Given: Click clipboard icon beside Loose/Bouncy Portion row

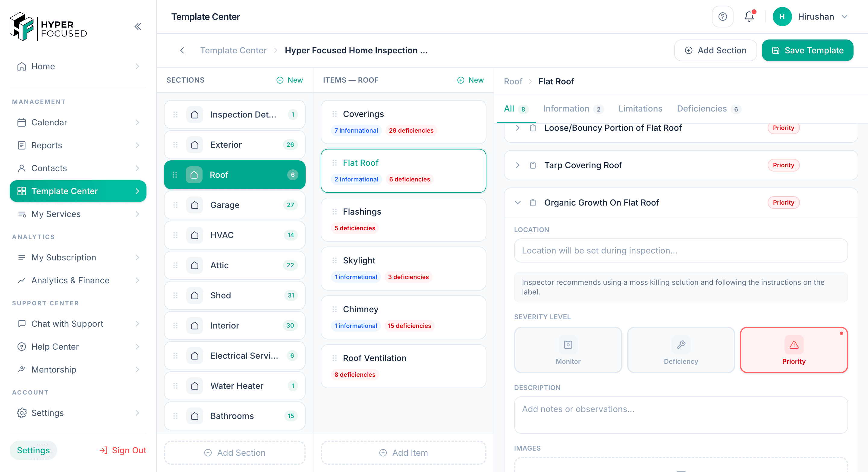Looking at the screenshot, I should [533, 128].
